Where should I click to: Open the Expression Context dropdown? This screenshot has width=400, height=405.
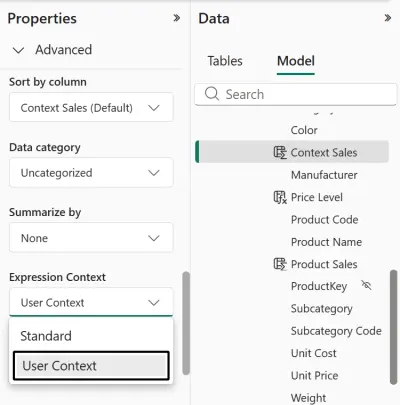(x=91, y=302)
